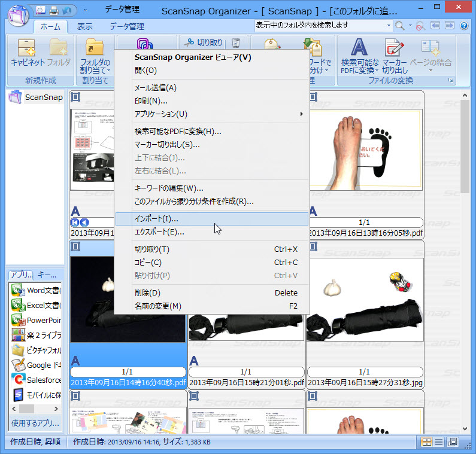Choose 印刷(N)... in context menu
Viewport: 476px width, 454px height.
pyautogui.click(x=212, y=100)
